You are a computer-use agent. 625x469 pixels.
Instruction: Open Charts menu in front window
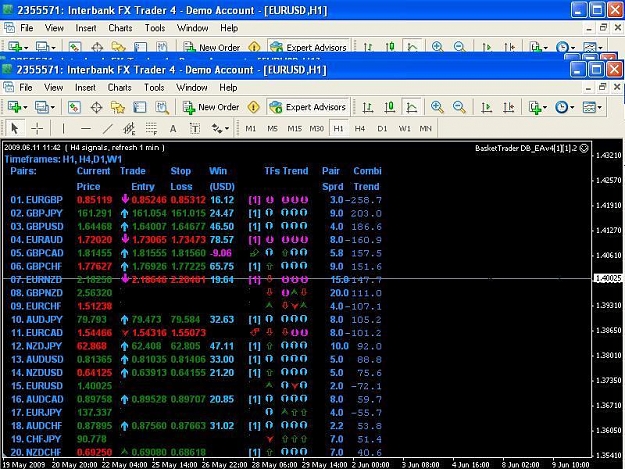pyautogui.click(x=120, y=87)
